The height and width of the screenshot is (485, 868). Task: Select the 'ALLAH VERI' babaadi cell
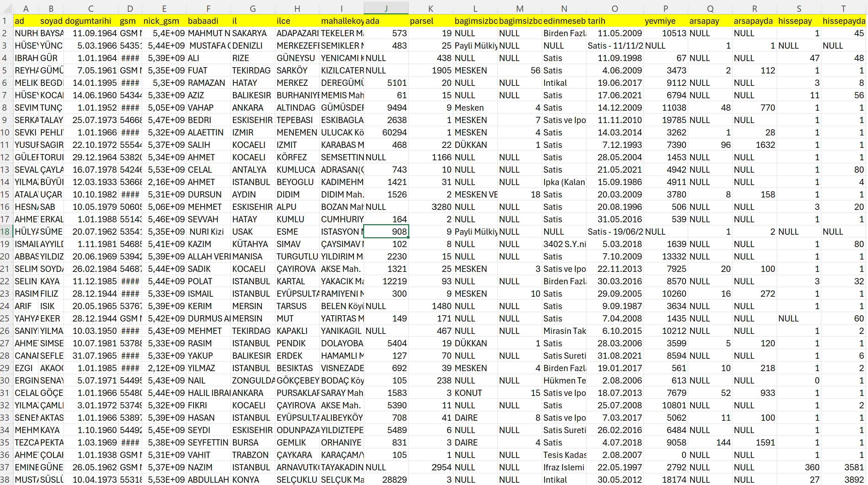(208, 257)
